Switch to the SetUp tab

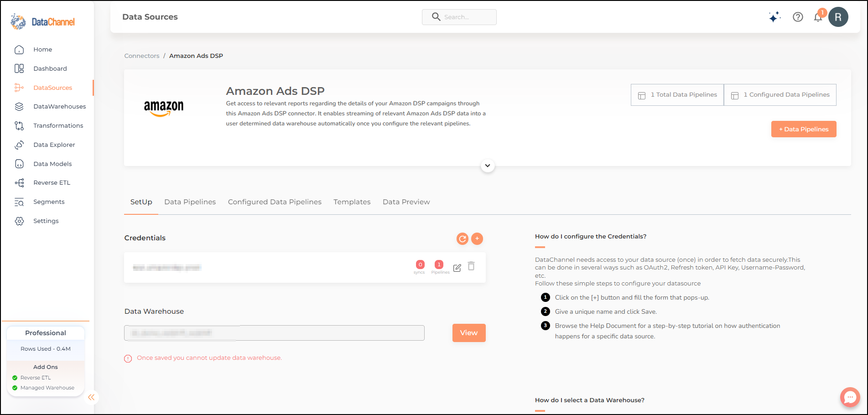pyautogui.click(x=141, y=202)
